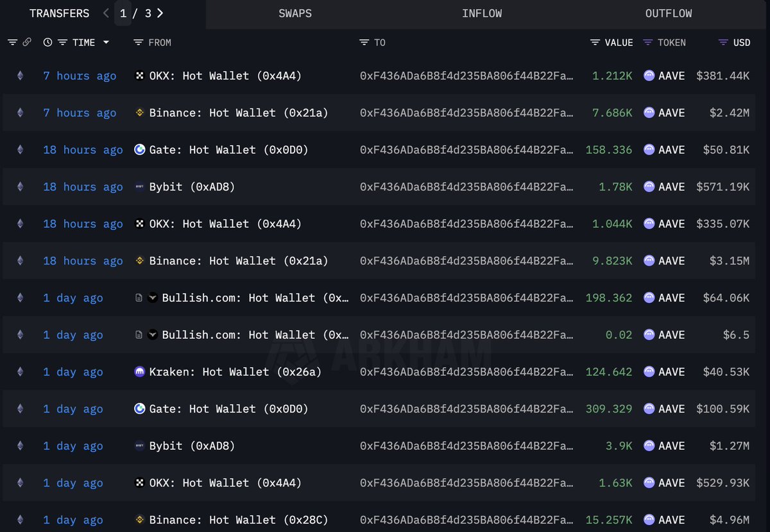Select the TRANSFERS tab

coord(60,13)
